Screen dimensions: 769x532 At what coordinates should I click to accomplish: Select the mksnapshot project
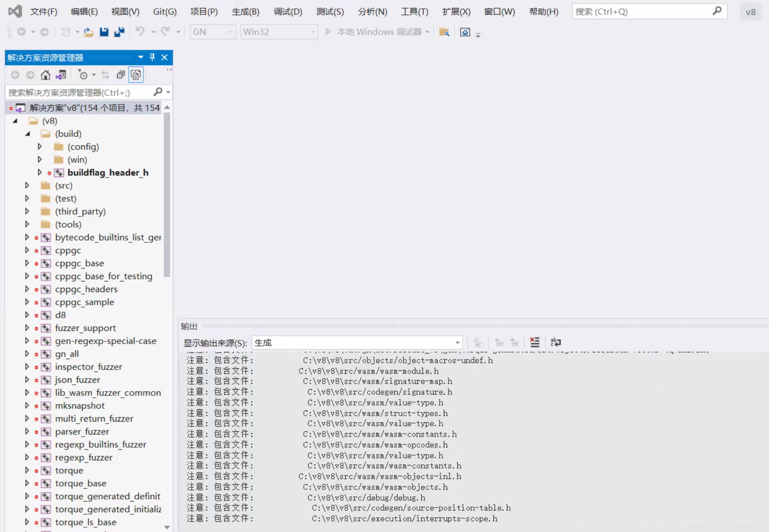(x=80, y=406)
